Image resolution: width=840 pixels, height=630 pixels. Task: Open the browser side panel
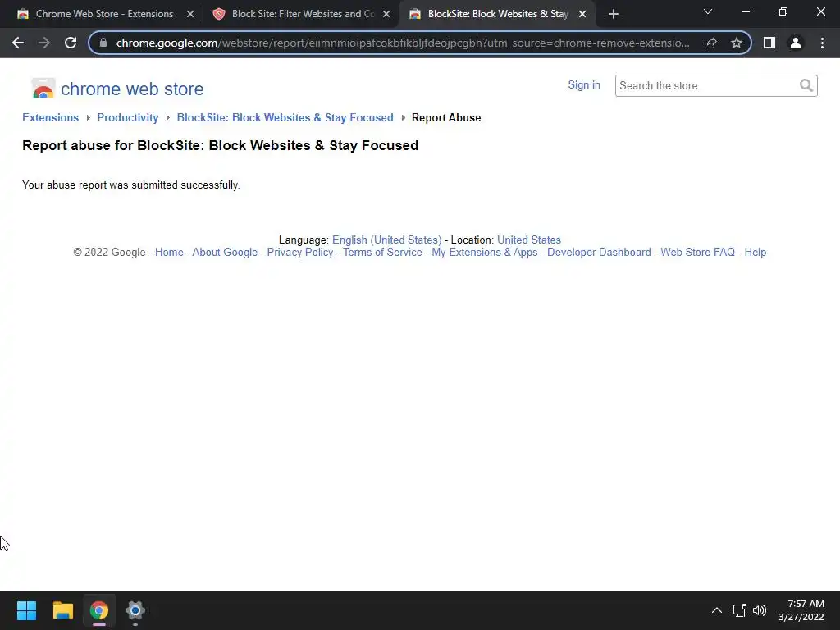(x=769, y=43)
